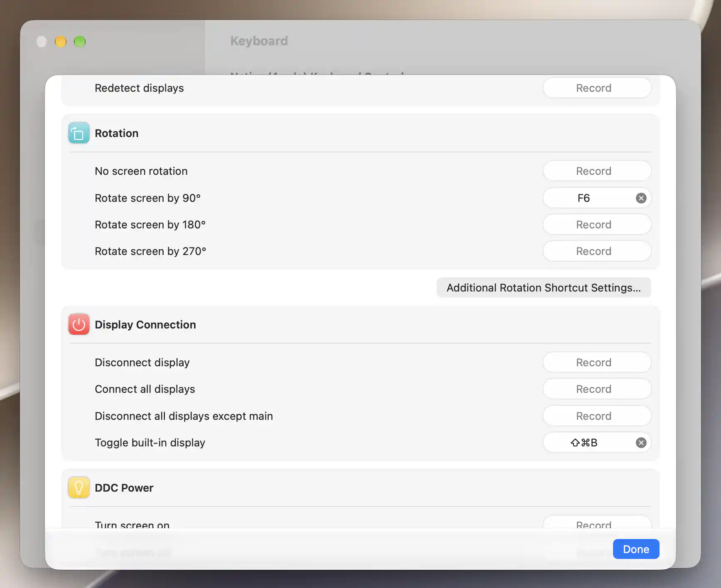Click the red Display Connection power icon
This screenshot has width=721, height=588.
[79, 324]
